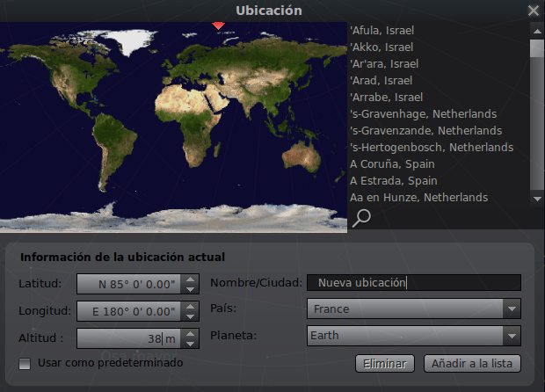Click Australia on the world map
Image resolution: width=545 pixels, height=392 pixels.
(x=302, y=156)
